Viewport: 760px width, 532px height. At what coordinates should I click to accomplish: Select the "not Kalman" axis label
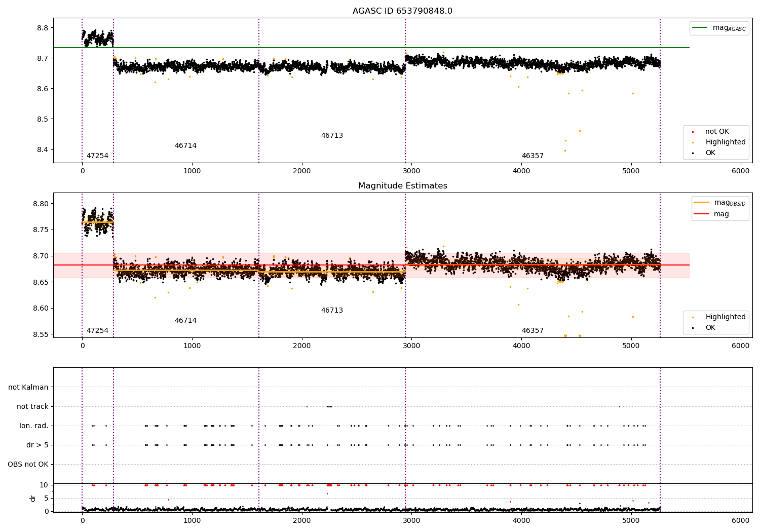pos(28,387)
